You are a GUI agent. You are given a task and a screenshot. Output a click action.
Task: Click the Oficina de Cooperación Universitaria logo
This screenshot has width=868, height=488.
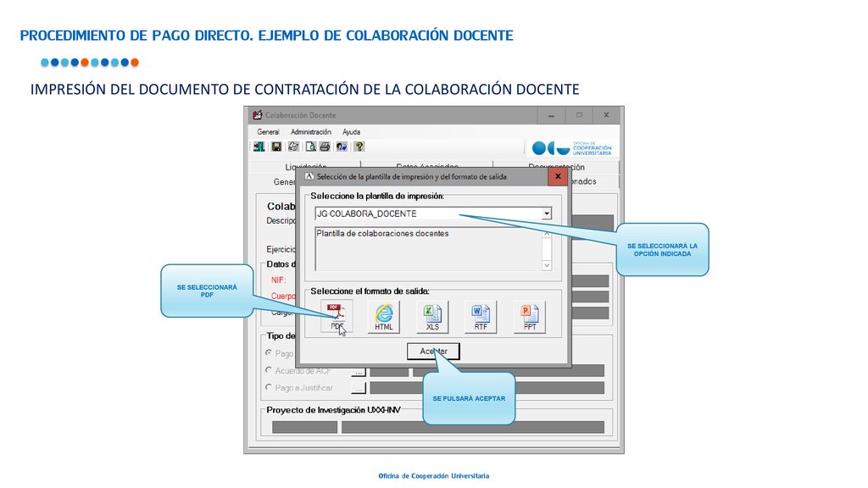pyautogui.click(x=571, y=147)
